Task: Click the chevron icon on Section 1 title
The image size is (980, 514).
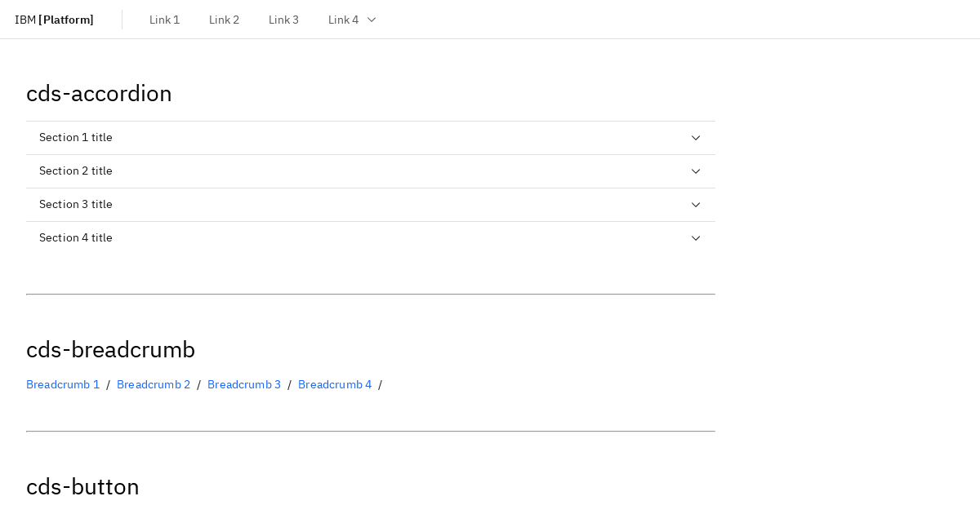Action: click(696, 138)
